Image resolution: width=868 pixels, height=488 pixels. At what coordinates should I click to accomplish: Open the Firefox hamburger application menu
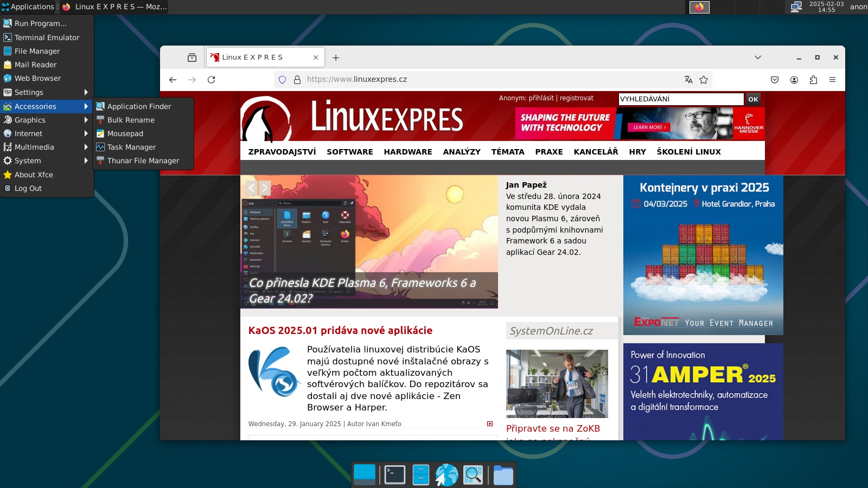click(832, 80)
